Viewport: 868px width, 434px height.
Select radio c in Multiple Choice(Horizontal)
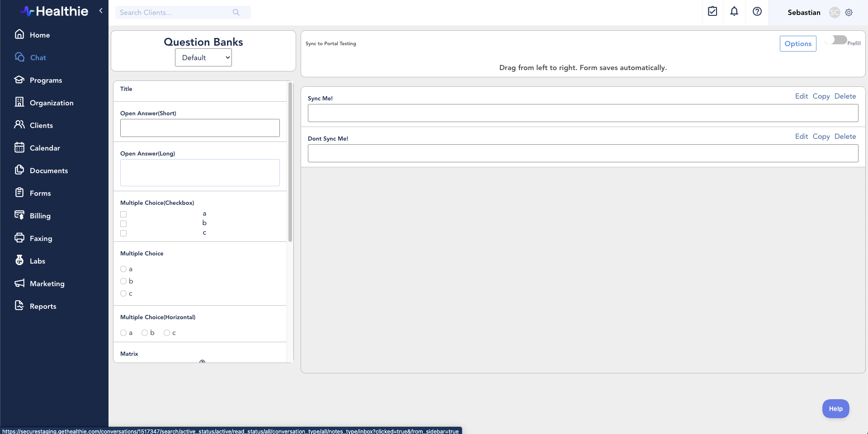167,333
